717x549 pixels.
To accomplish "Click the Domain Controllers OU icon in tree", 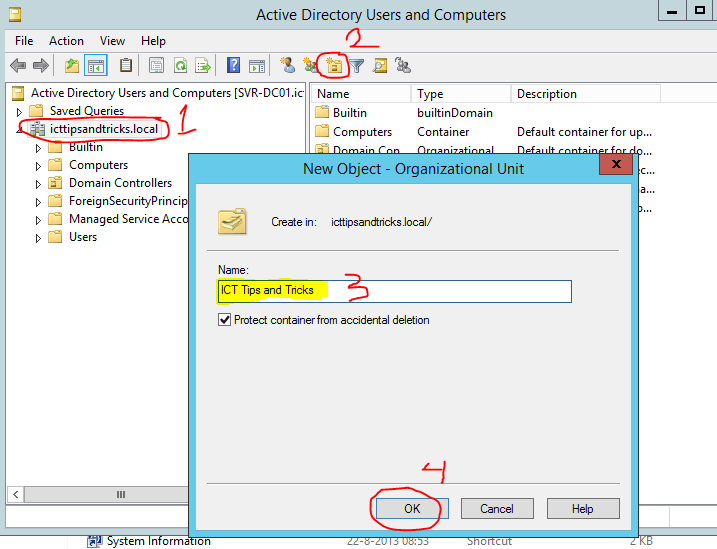I will tap(55, 183).
